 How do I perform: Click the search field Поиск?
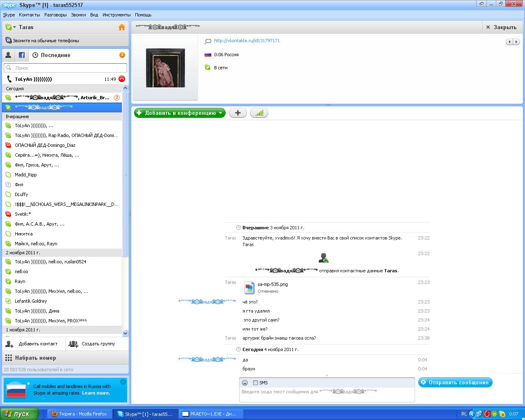[65, 68]
